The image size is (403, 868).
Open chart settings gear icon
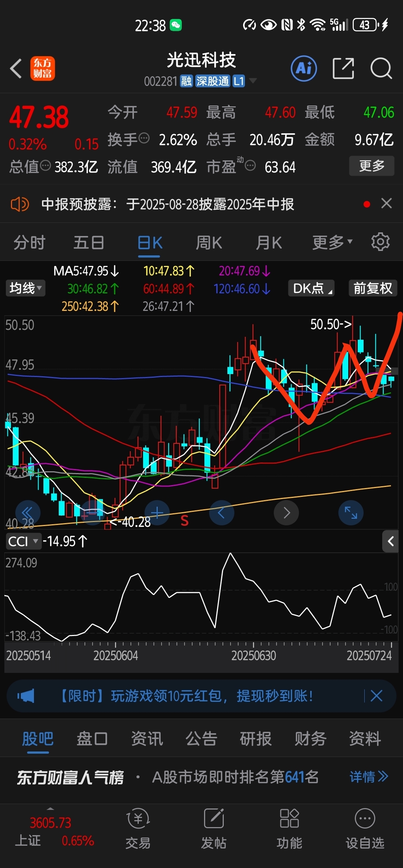(380, 241)
